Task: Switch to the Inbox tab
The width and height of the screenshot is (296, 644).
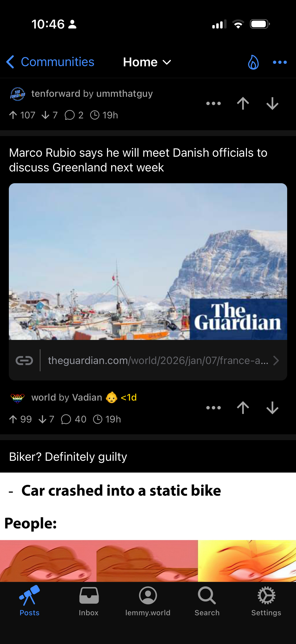Action: 89,602
